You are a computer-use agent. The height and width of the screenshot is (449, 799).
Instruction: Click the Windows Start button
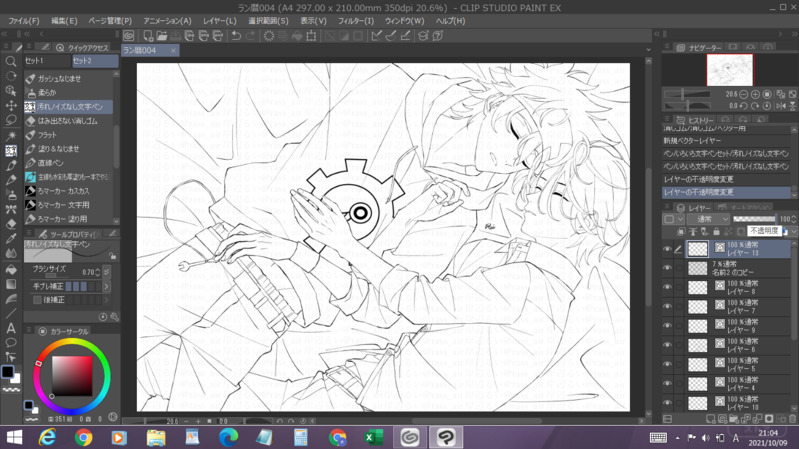pyautogui.click(x=15, y=437)
